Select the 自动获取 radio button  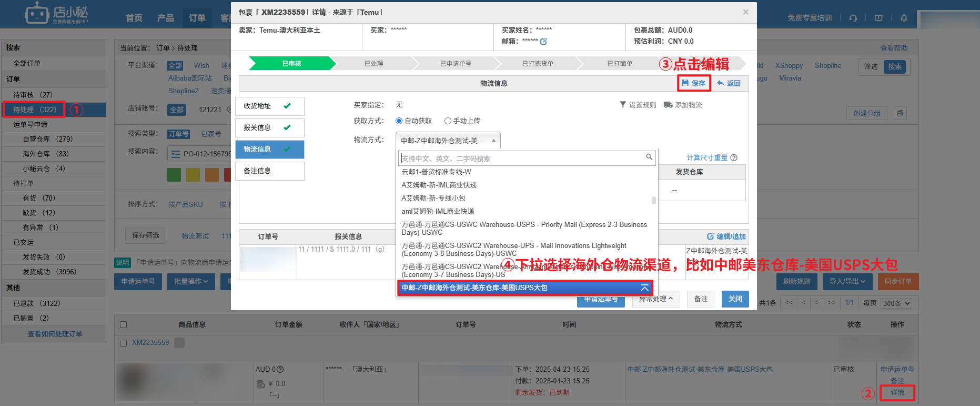[x=399, y=121]
